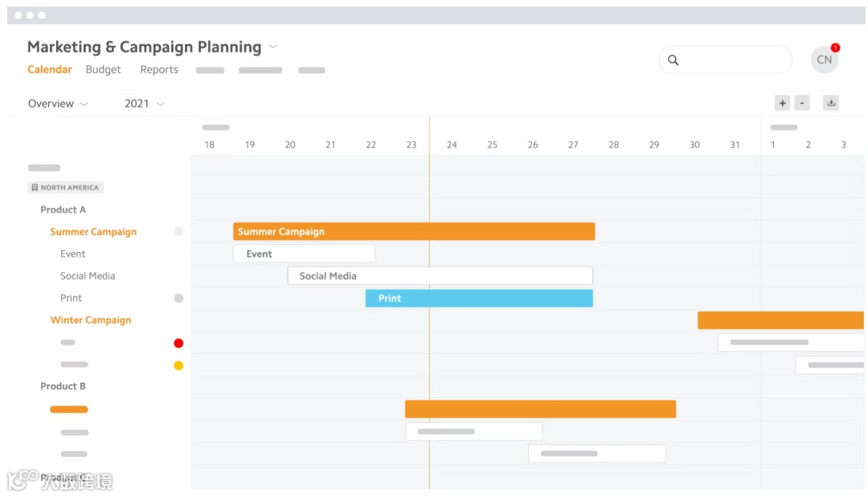Toggle the gray dot beside Print
This screenshot has width=868, height=497.
coord(178,298)
